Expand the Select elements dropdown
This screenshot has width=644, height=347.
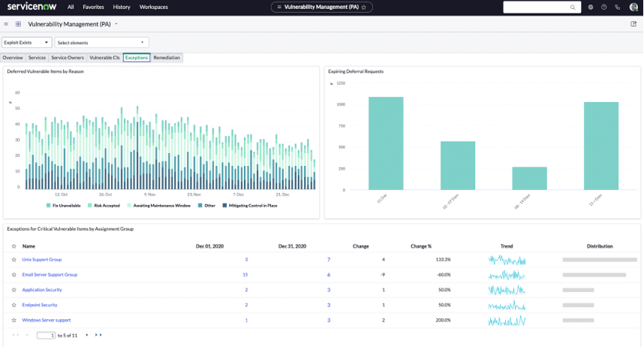tap(101, 43)
